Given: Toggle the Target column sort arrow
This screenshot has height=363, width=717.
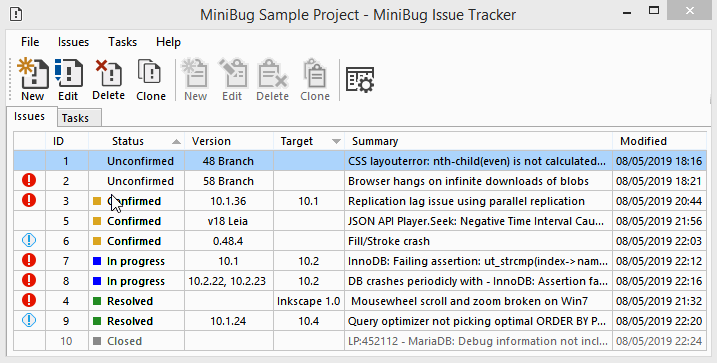Looking at the screenshot, I should (337, 142).
